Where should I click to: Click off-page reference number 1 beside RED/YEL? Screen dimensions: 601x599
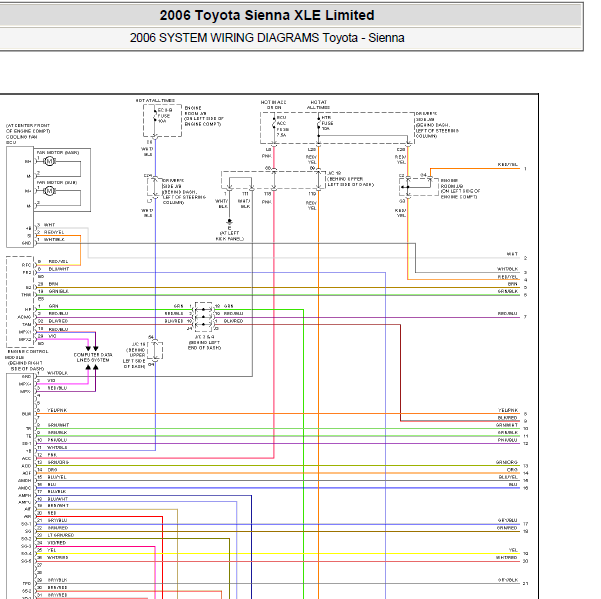pos(525,169)
